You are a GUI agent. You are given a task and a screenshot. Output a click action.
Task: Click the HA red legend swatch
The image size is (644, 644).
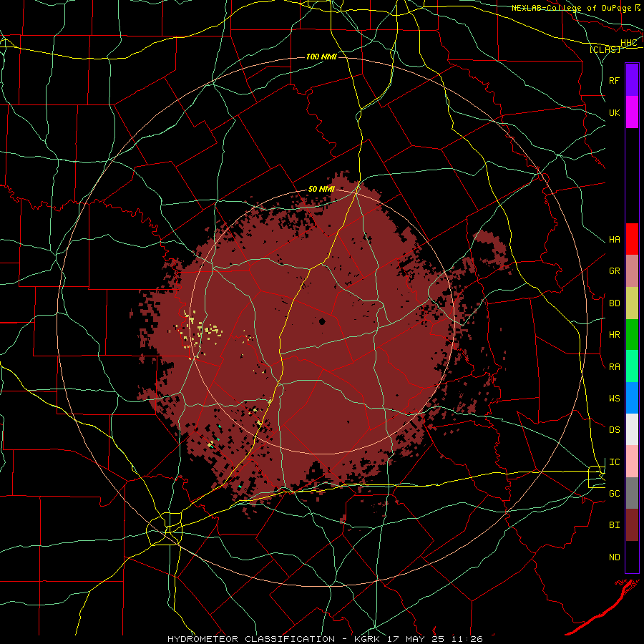pyautogui.click(x=632, y=239)
